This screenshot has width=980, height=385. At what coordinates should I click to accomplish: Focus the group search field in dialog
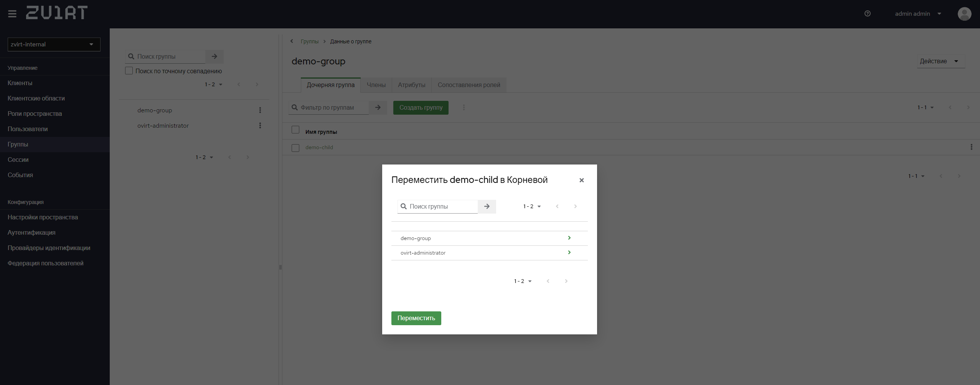(x=438, y=206)
